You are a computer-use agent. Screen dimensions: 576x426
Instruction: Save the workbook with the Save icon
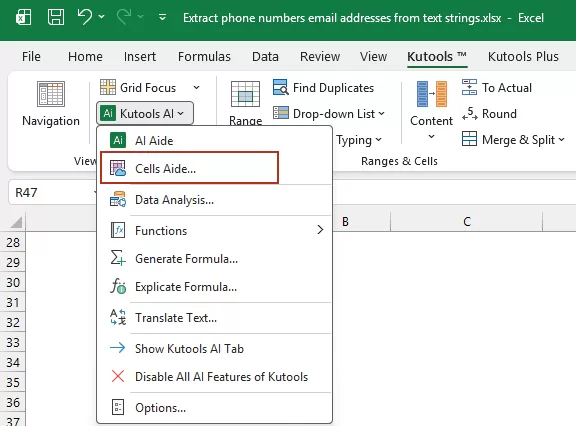56,17
